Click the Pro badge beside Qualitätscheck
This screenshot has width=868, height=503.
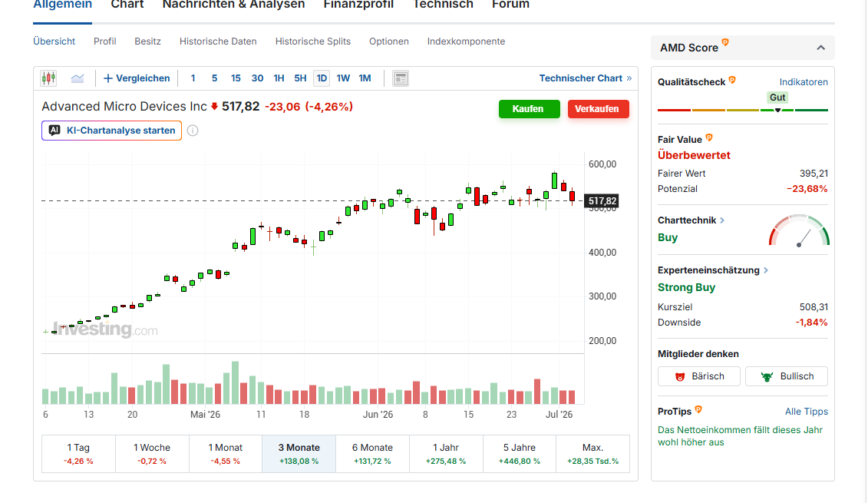(x=732, y=80)
